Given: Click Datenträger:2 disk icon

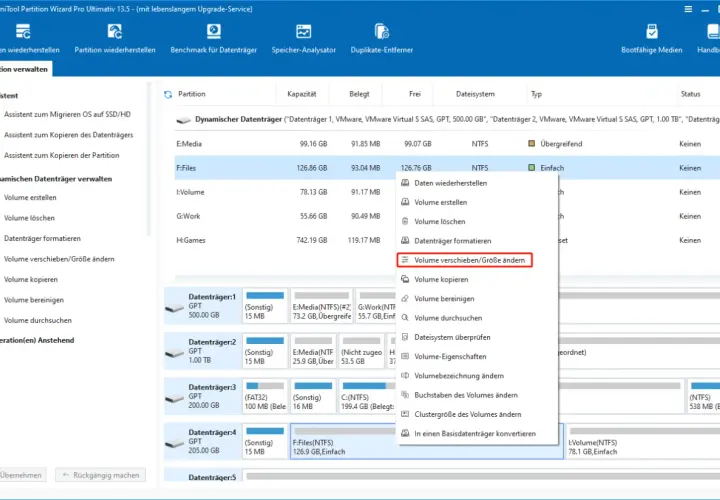Looking at the screenshot, I should (174, 353).
